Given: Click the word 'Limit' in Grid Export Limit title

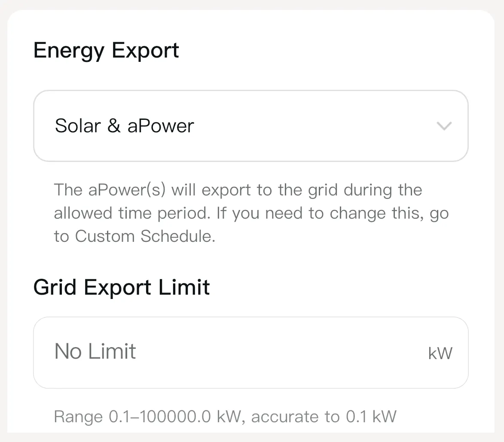Looking at the screenshot, I should [184, 287].
